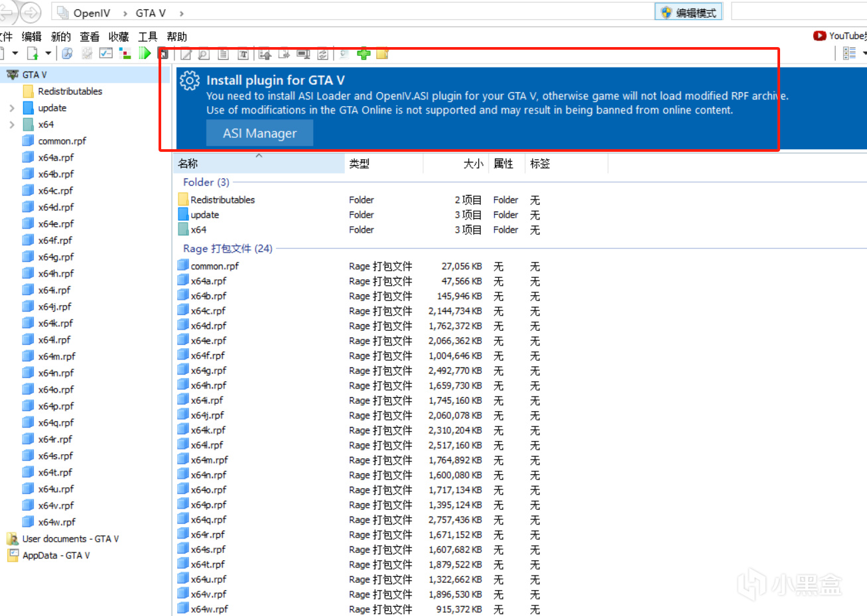Open the view layout dropdown arrow
Screen dimensions: 867x616
[864, 54]
